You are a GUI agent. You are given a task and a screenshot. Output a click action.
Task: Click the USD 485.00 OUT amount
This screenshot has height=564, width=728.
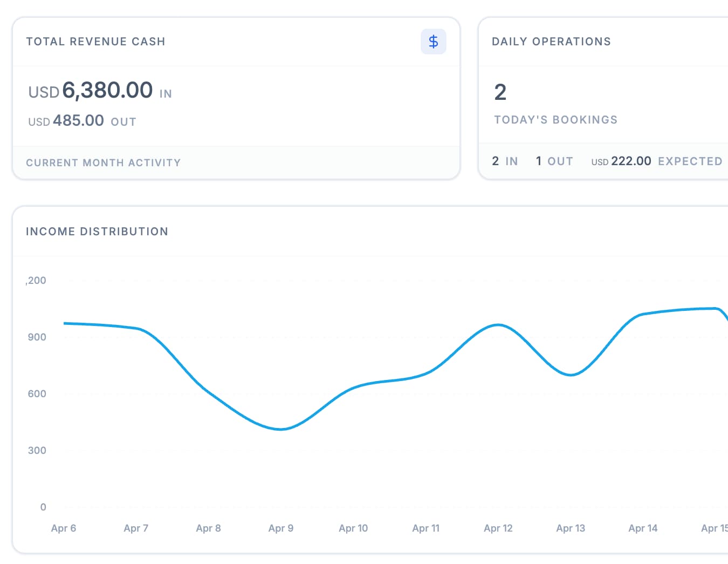(x=81, y=120)
